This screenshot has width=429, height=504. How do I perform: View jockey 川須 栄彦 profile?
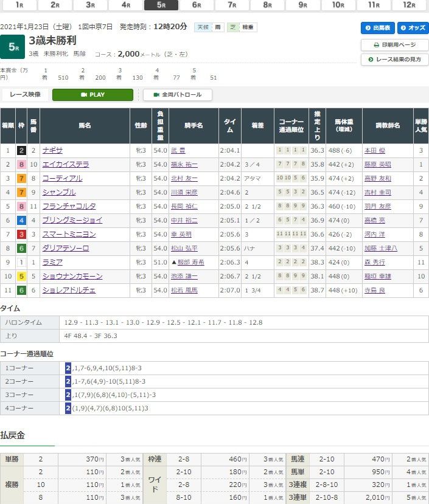point(186,192)
